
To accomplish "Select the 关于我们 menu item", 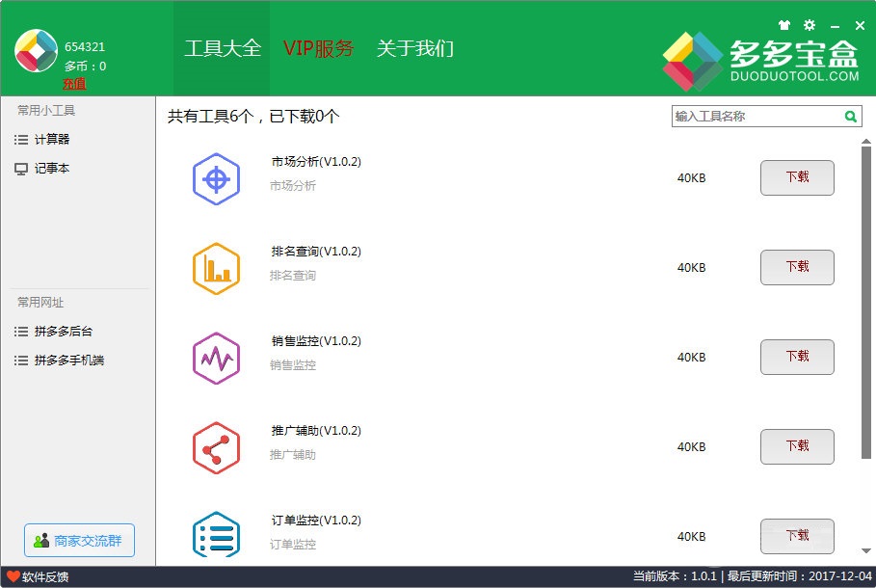I will pos(414,48).
